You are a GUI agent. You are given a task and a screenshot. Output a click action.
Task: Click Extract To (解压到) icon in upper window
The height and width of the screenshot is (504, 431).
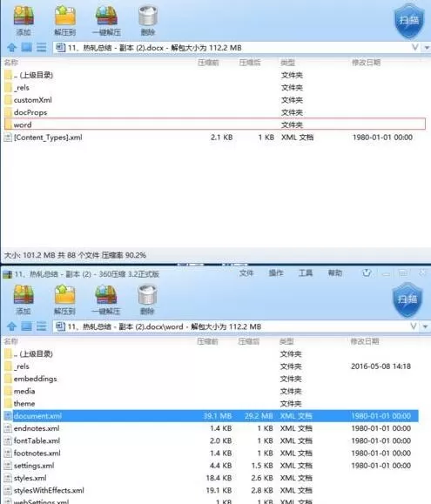(65, 19)
